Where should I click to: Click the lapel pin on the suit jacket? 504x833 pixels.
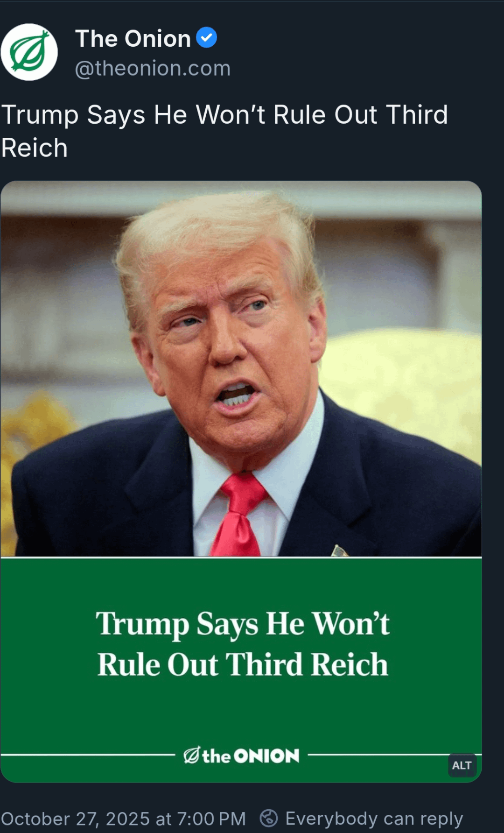[339, 551]
